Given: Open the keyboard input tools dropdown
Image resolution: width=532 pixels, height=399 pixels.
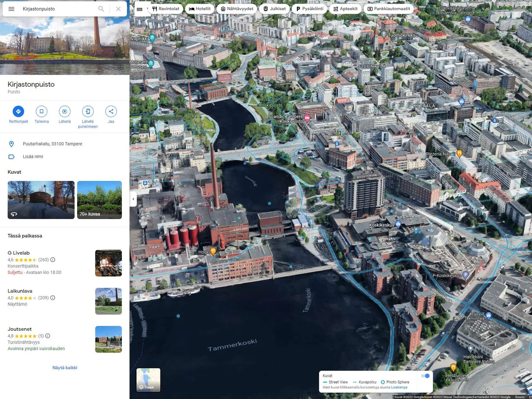Looking at the screenshot, I should [142, 9].
